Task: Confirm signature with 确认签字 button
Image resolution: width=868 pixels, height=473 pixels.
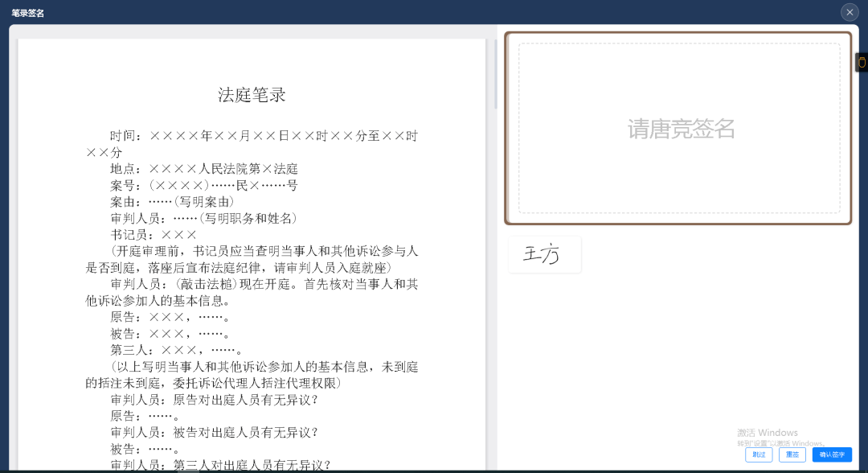Action: pos(831,454)
